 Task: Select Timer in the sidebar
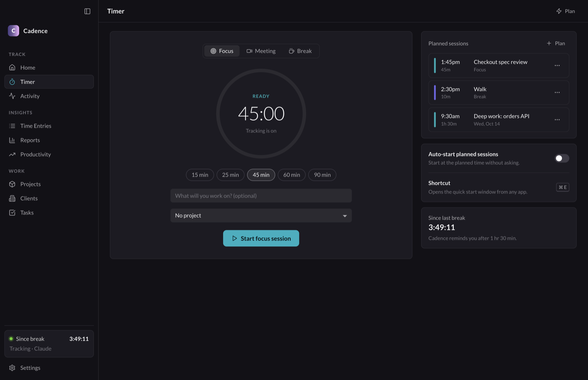49,82
